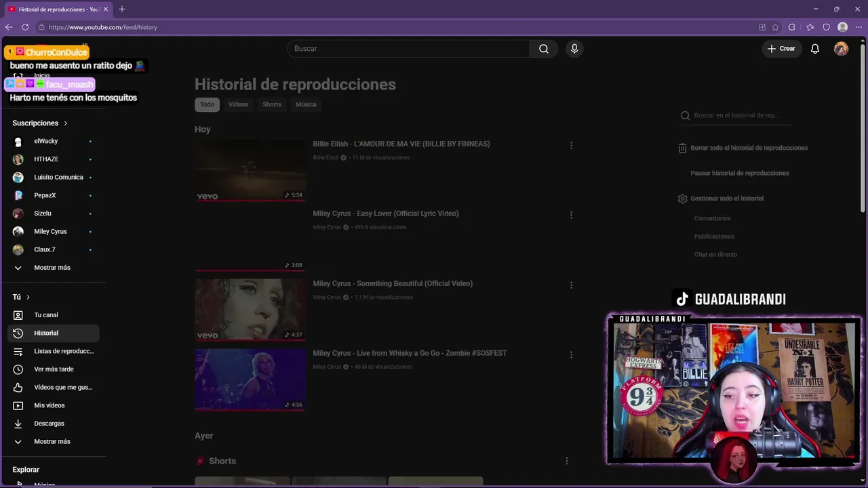Click Mis videos icon
The width and height of the screenshot is (868, 488).
coord(18,405)
